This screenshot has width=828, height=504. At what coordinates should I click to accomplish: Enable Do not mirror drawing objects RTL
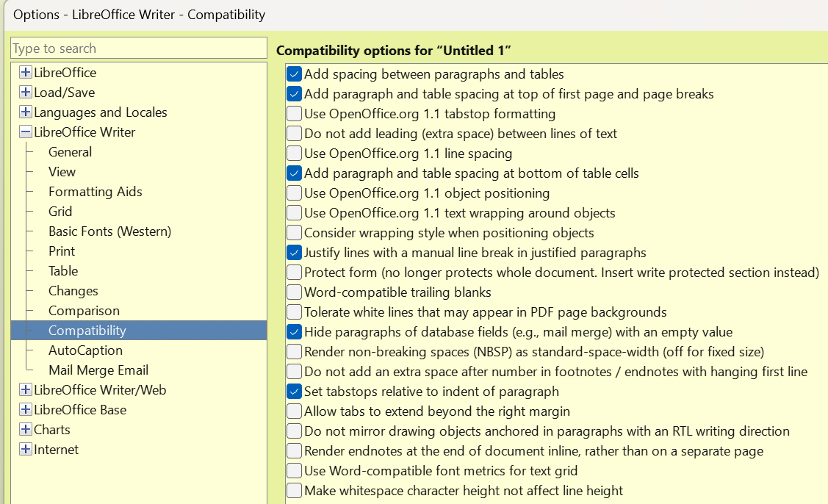pos(294,431)
